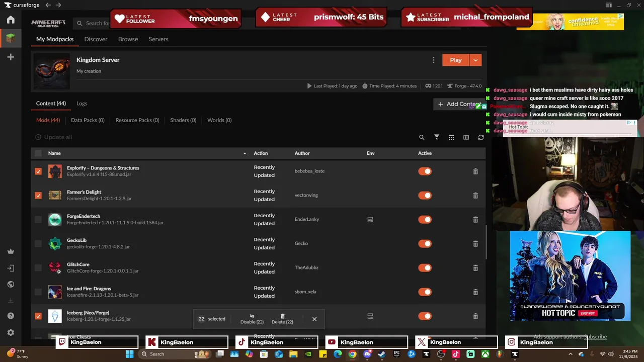Check the GeckoLib checkbox
644x362 pixels.
click(x=38, y=244)
